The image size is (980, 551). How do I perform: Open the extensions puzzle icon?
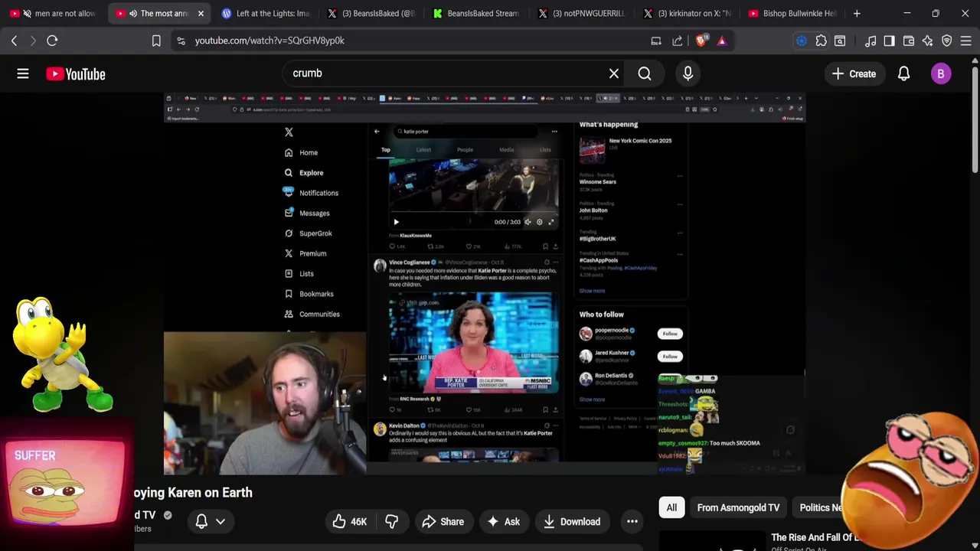point(821,41)
